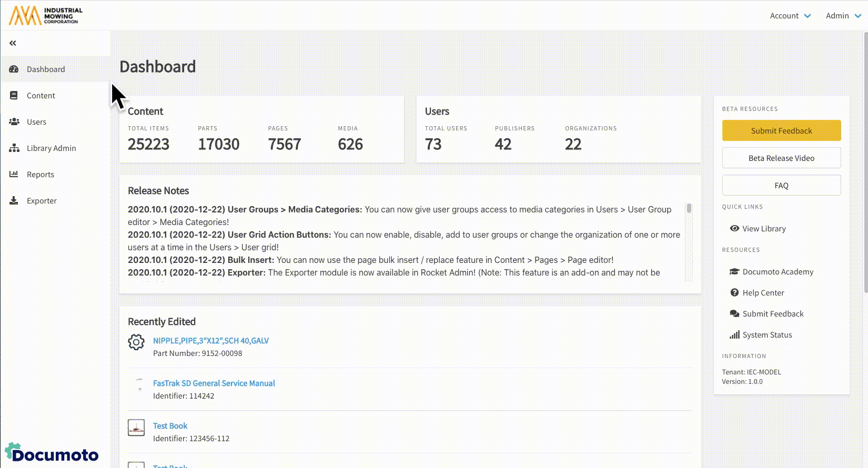Open Library Admin from the sidebar
The image size is (868, 468).
pos(51,148)
